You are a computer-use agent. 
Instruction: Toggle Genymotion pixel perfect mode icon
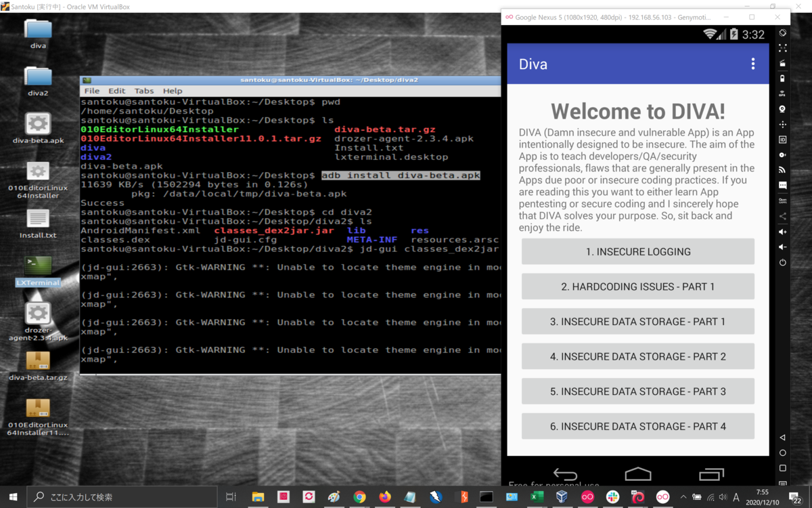point(782,48)
